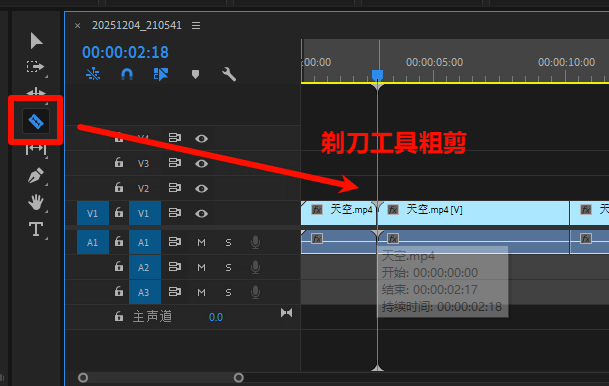Click the master track output icon
The height and width of the screenshot is (386, 609).
click(287, 313)
